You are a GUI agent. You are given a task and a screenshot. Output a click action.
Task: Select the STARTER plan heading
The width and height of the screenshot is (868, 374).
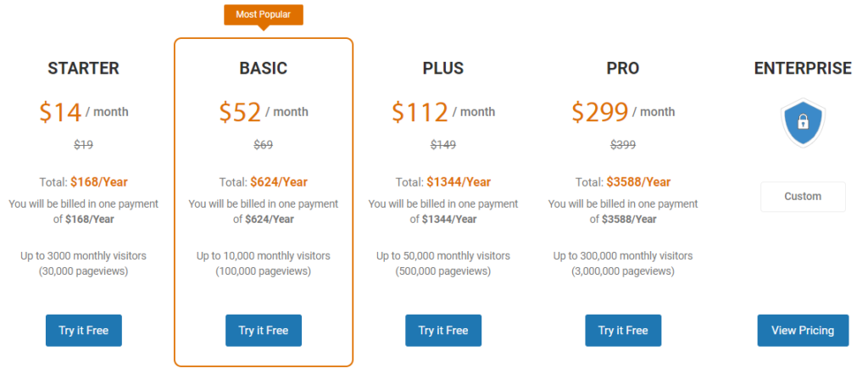click(x=84, y=68)
